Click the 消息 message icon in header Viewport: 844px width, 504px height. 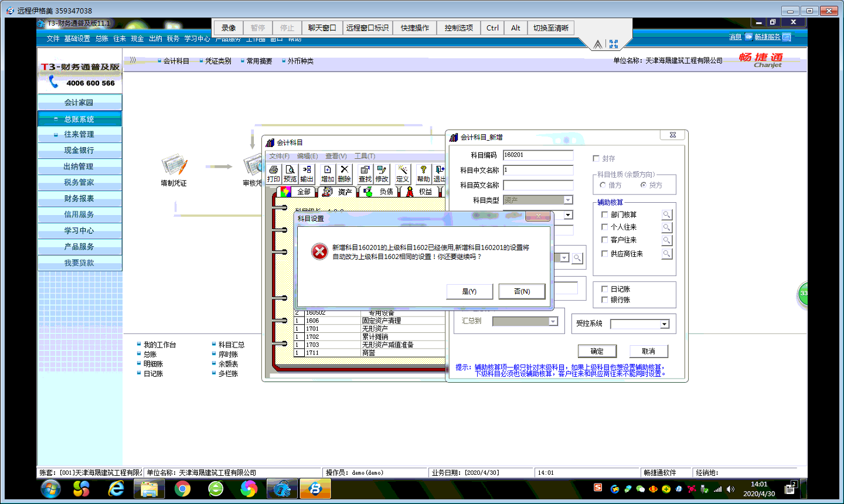(748, 37)
